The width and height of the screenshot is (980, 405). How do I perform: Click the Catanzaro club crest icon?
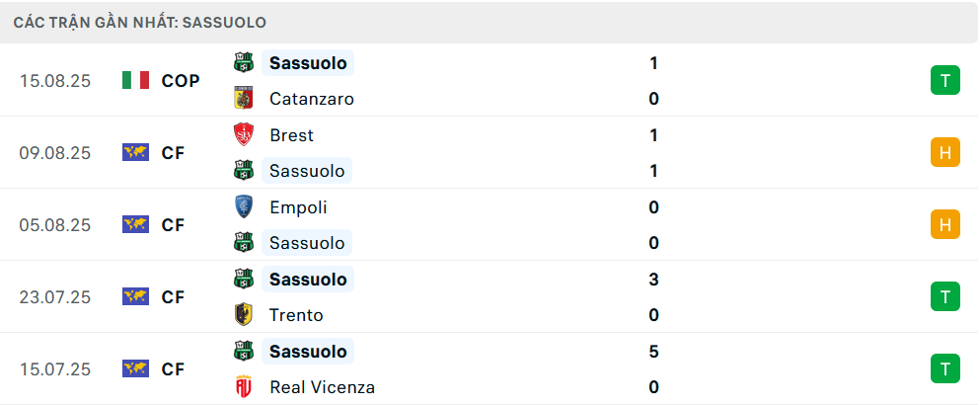pyautogui.click(x=243, y=99)
